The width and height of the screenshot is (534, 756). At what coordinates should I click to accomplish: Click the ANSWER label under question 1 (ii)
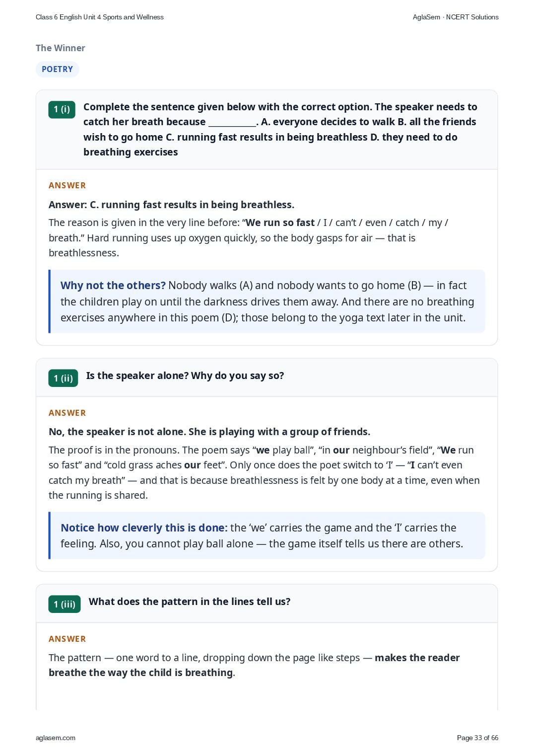pos(67,413)
